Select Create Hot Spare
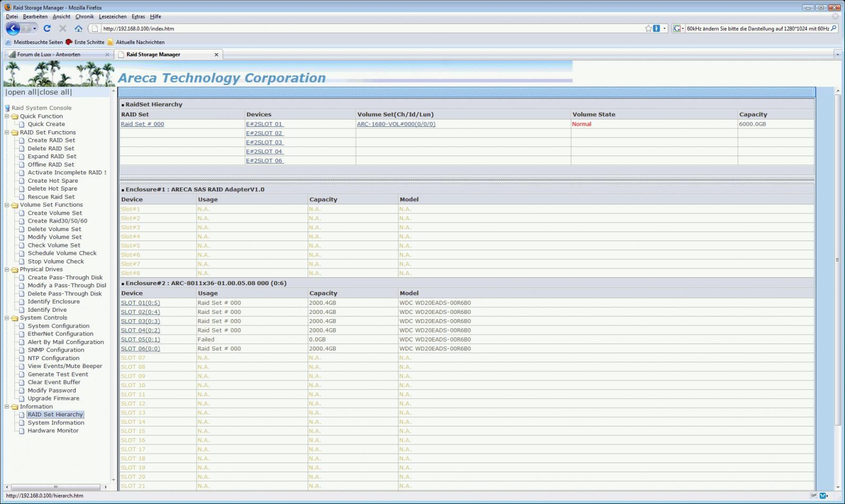This screenshot has height=504, width=845. pos(53,181)
